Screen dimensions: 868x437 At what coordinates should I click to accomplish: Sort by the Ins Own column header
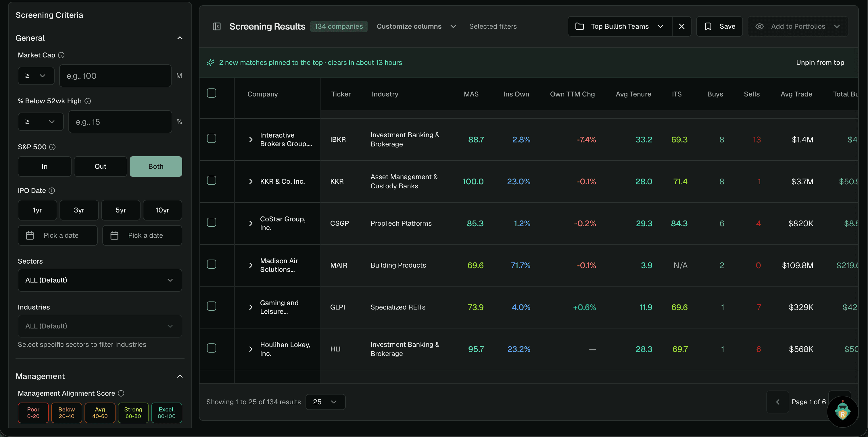(x=516, y=94)
